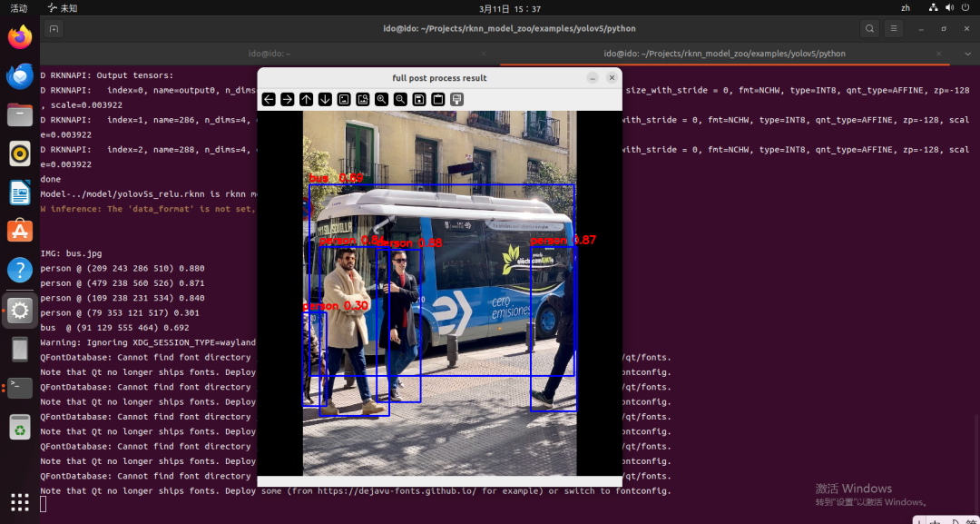Copy image to clipboard icon
This screenshot has height=524, width=980.
tap(438, 99)
